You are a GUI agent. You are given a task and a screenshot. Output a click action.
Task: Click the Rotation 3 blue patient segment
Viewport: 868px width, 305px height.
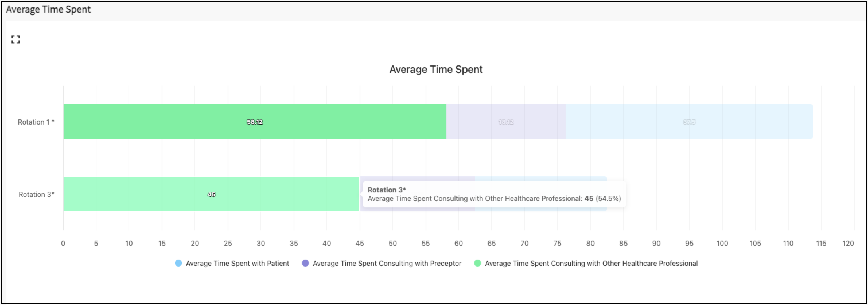coord(539,178)
